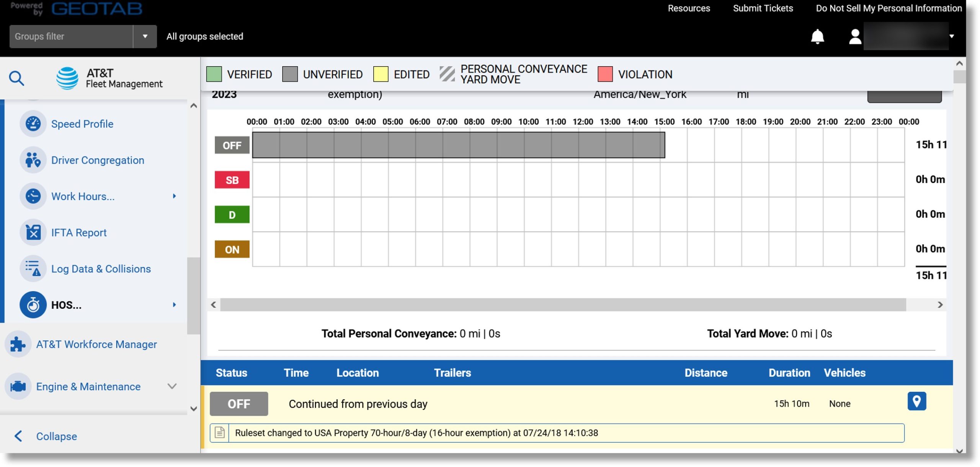Click the Collapse label
This screenshot has height=467, width=980.
[57, 436]
